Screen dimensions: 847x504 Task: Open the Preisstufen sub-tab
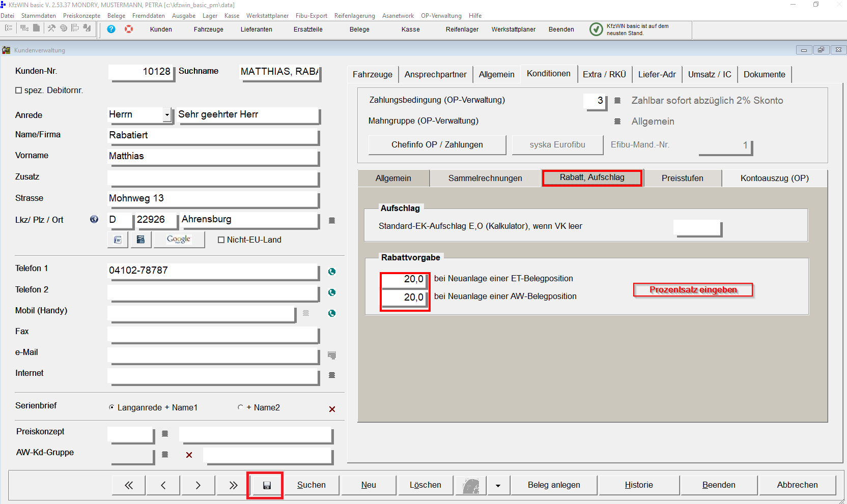(x=683, y=178)
